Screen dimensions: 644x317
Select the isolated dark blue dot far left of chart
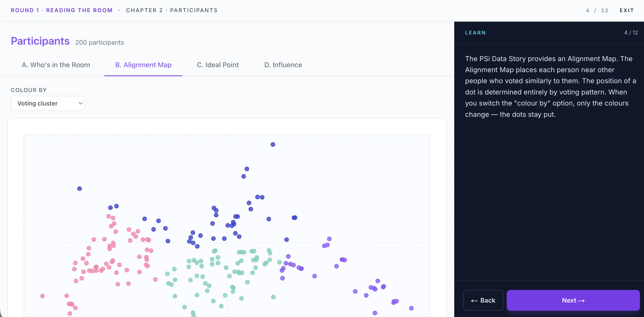pos(80,189)
